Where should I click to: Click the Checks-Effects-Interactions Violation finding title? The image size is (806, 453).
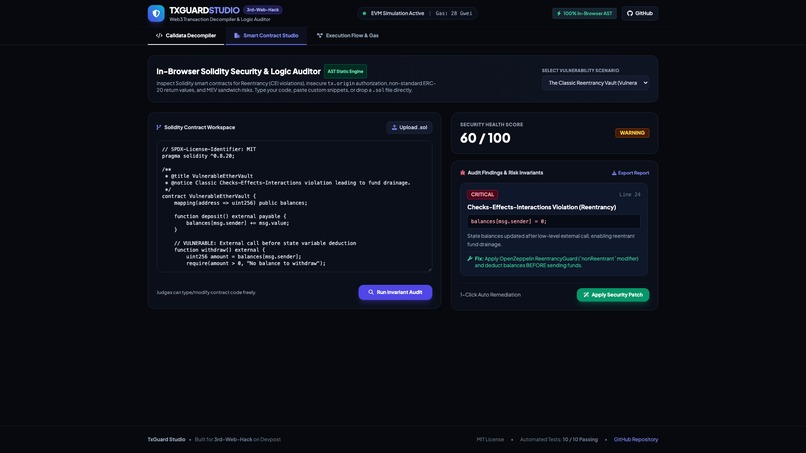(541, 207)
